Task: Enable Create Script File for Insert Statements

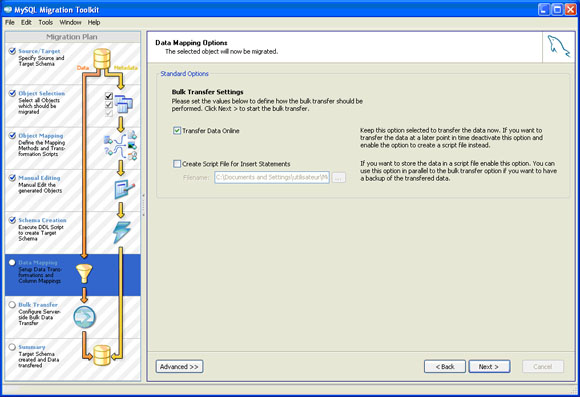Action: 177,164
